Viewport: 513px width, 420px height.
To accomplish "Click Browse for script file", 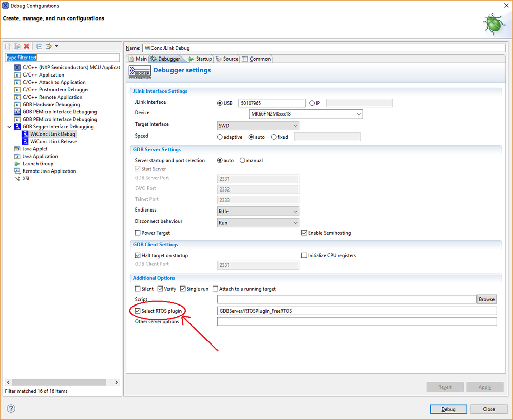I will (486, 300).
